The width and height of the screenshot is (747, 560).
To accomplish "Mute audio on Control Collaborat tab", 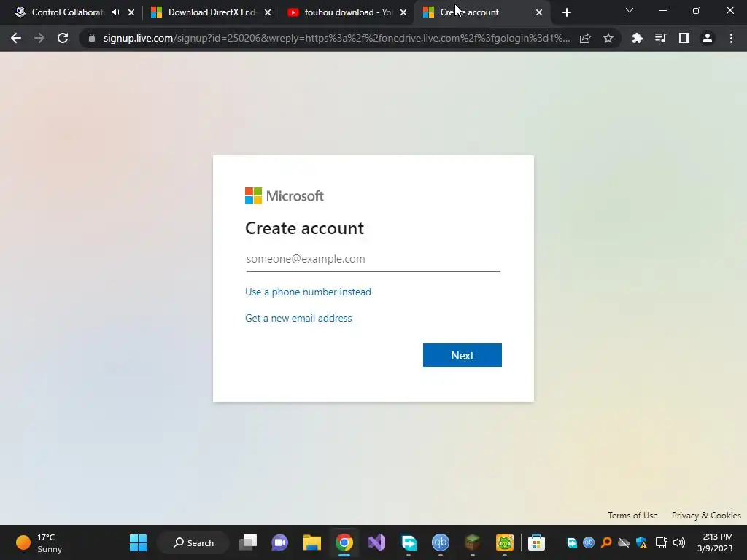I will (x=116, y=12).
